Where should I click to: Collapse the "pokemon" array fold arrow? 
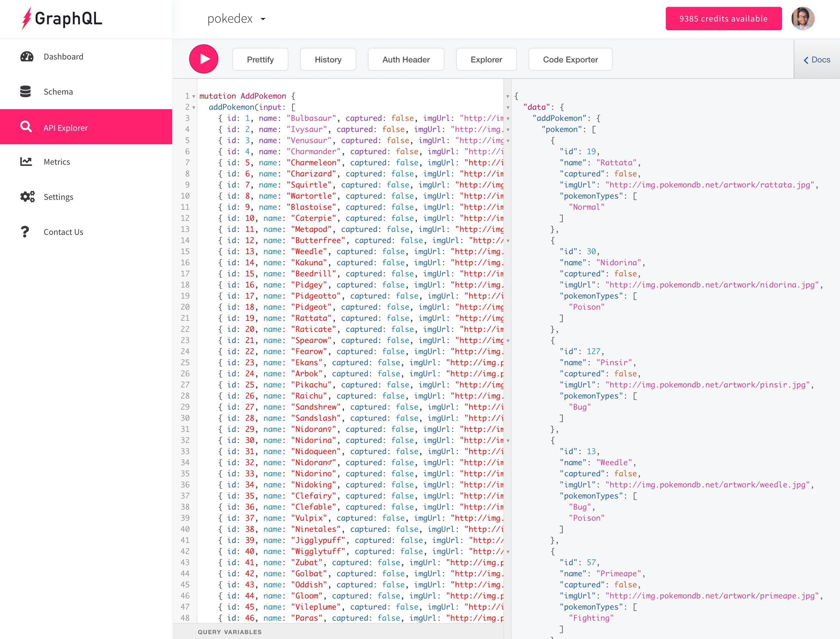508,130
